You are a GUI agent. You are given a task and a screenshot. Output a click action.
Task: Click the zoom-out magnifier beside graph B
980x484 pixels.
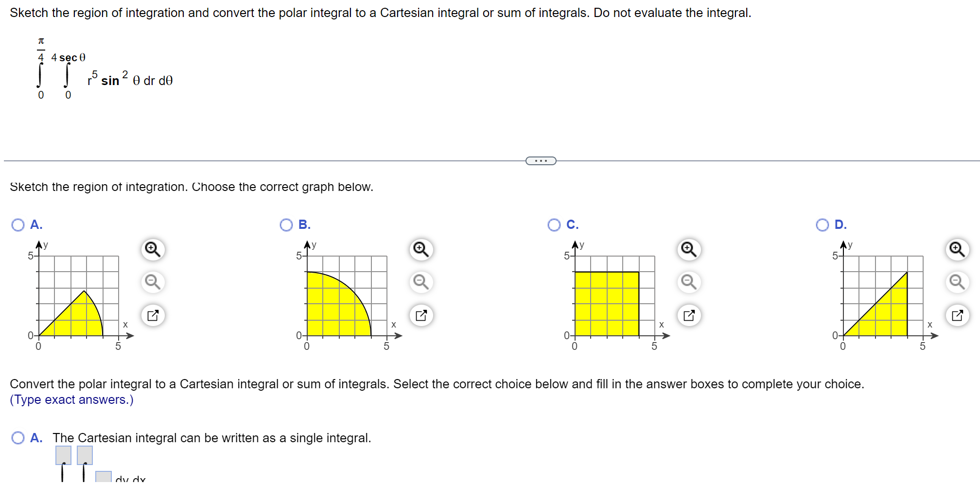click(420, 282)
